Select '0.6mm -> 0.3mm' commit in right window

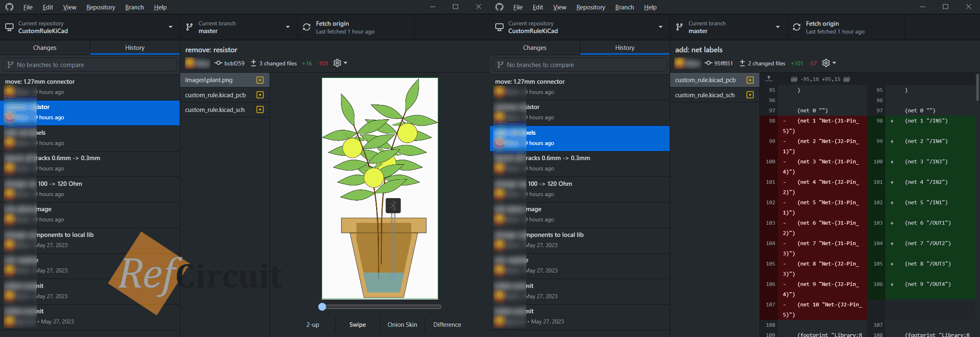pos(580,163)
